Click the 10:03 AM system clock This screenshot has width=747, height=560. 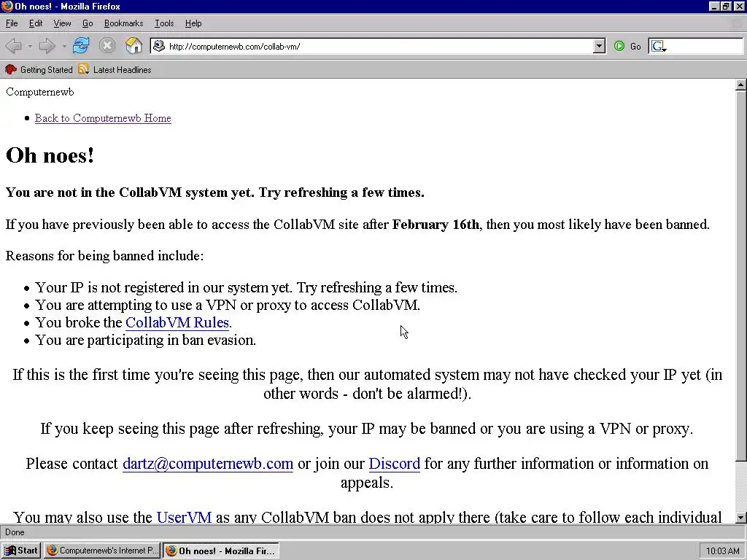[722, 551]
